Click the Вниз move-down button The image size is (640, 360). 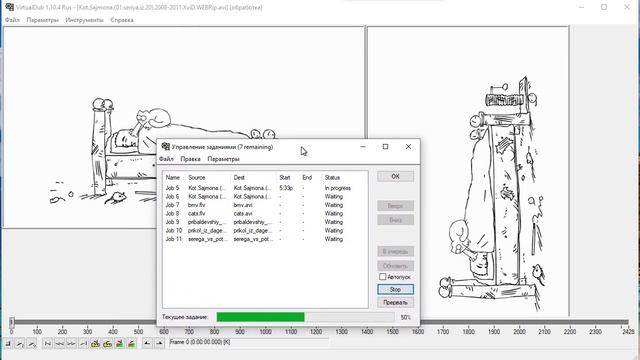click(x=396, y=220)
